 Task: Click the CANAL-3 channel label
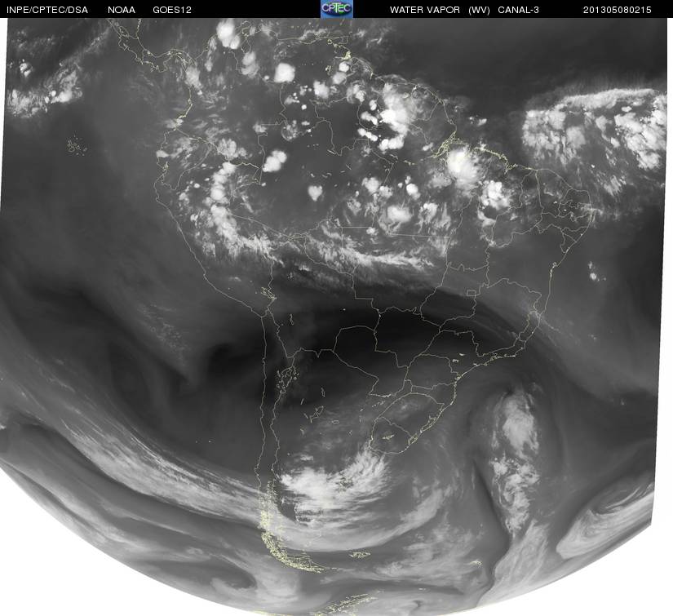coord(519,10)
